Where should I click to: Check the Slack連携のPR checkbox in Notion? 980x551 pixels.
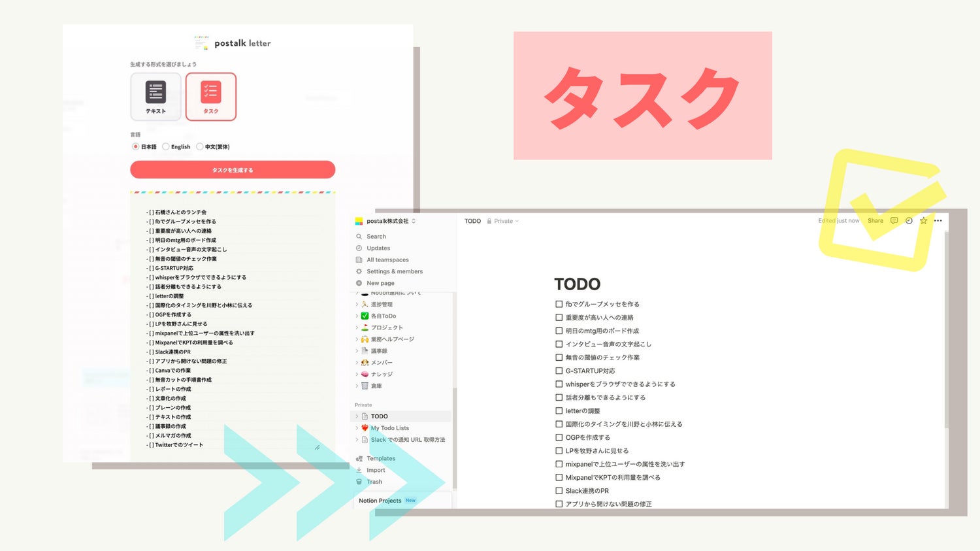[x=559, y=491]
